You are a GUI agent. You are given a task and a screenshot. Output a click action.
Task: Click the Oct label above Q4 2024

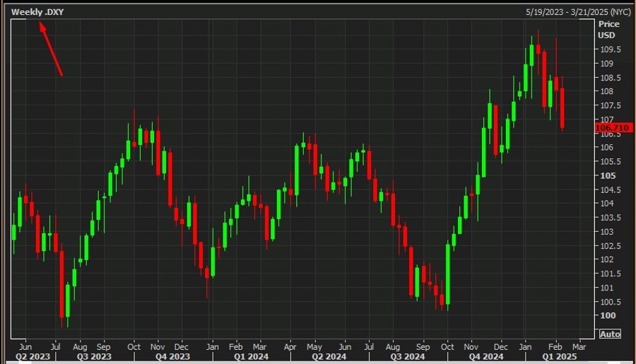coord(447,347)
